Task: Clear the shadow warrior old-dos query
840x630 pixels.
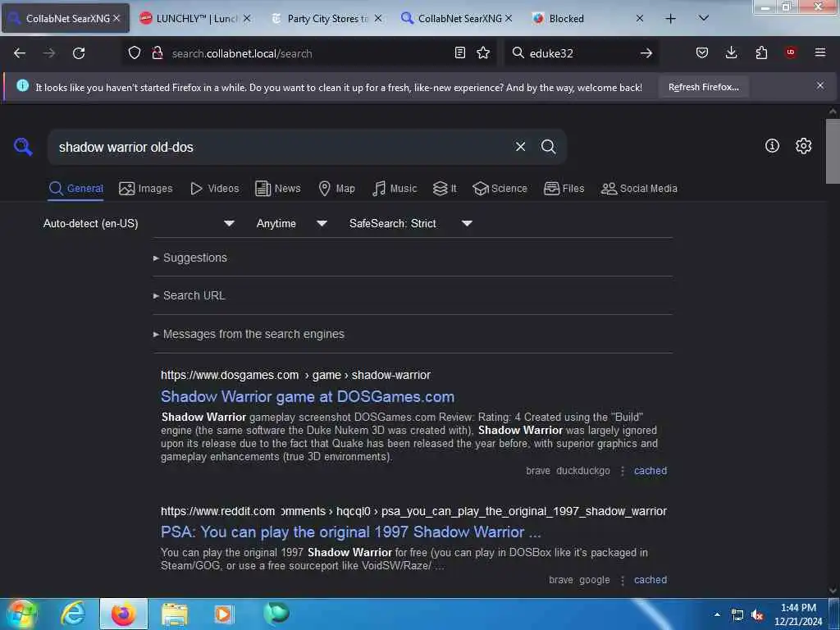Action: click(520, 147)
